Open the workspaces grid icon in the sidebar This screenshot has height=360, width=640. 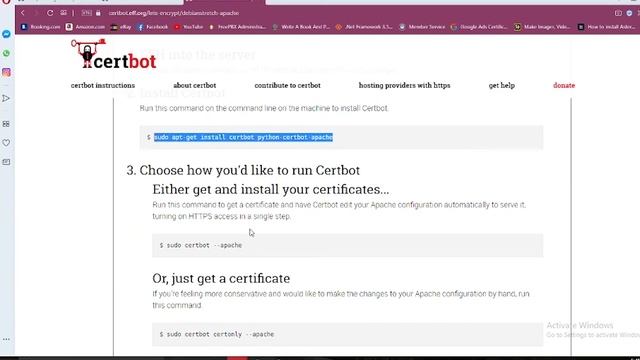click(x=6, y=124)
